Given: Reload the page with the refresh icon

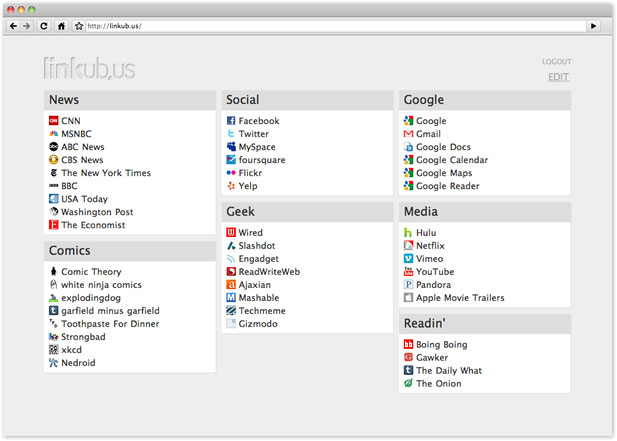Looking at the screenshot, I should (x=44, y=25).
